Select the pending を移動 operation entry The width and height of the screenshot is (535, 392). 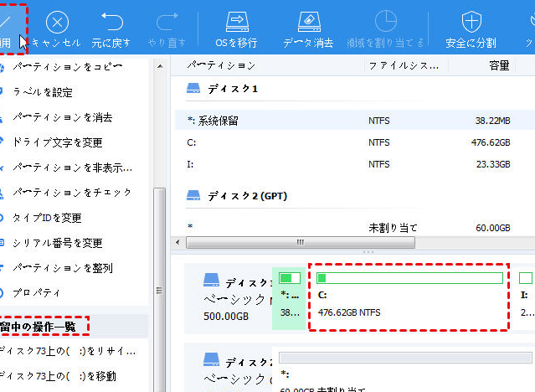58,376
